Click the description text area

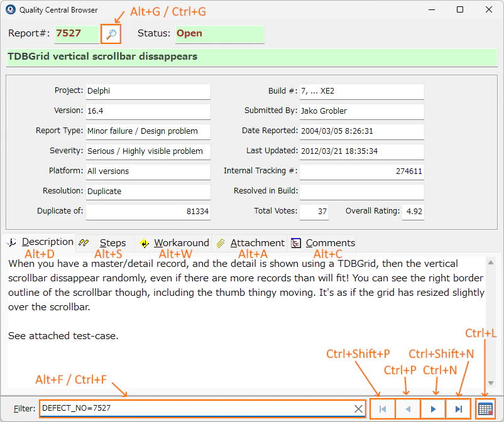(247, 322)
